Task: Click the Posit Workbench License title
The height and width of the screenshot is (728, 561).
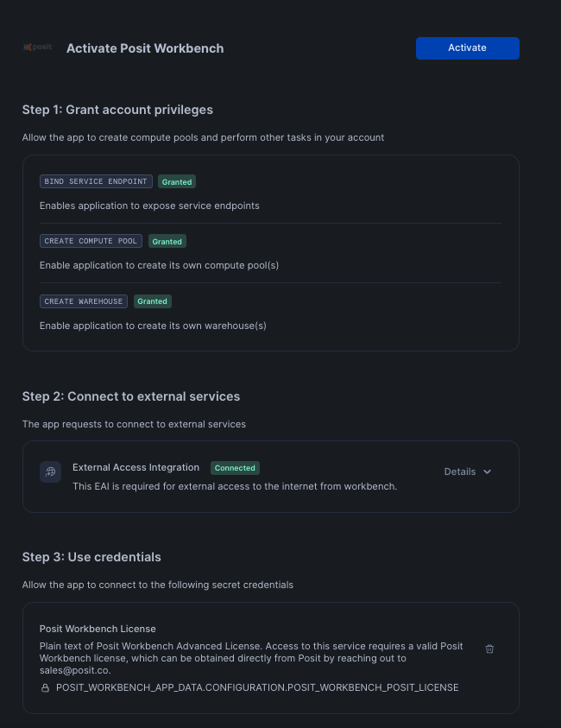Action: [98, 629]
